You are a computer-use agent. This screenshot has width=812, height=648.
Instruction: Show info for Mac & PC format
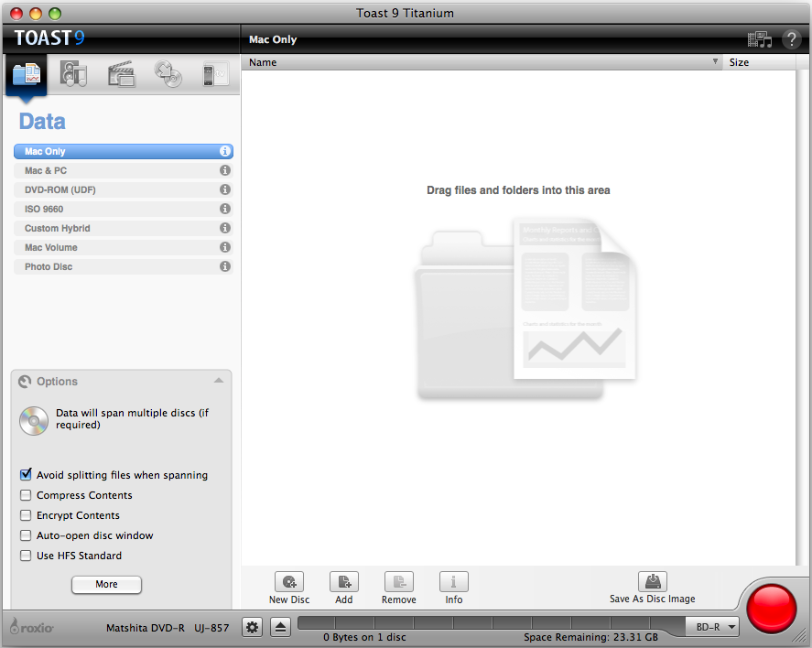[x=225, y=170]
